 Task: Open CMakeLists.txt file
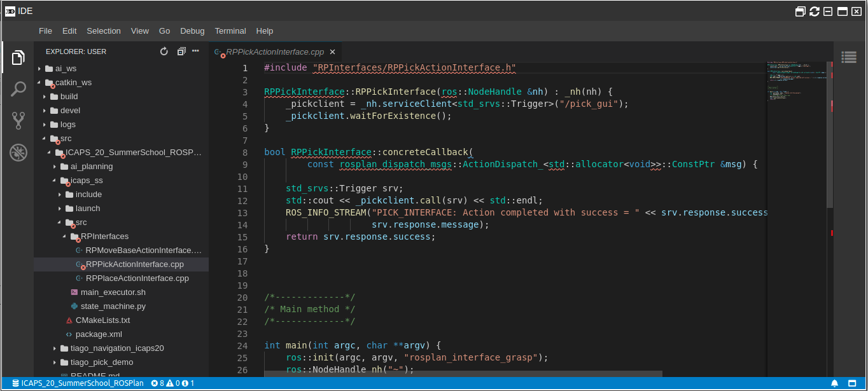tap(121, 320)
